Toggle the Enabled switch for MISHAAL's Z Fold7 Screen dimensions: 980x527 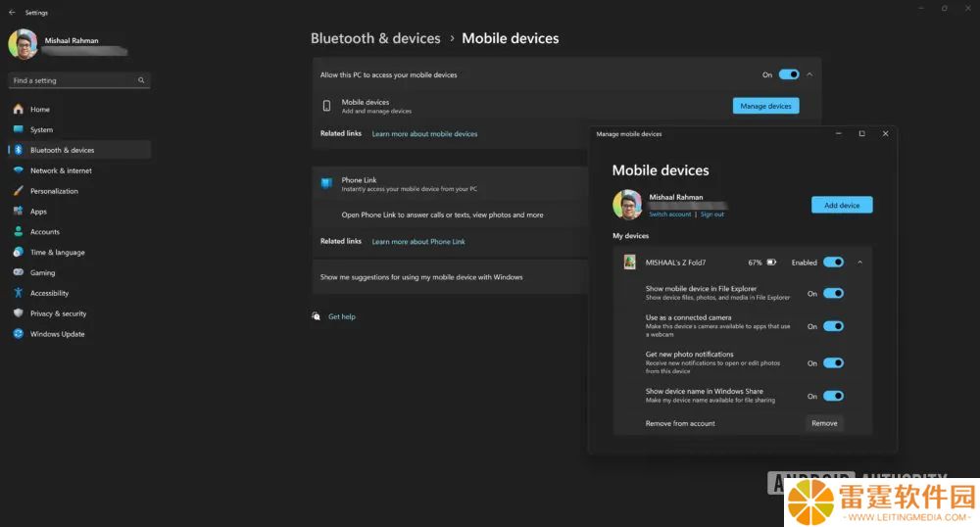click(x=833, y=263)
